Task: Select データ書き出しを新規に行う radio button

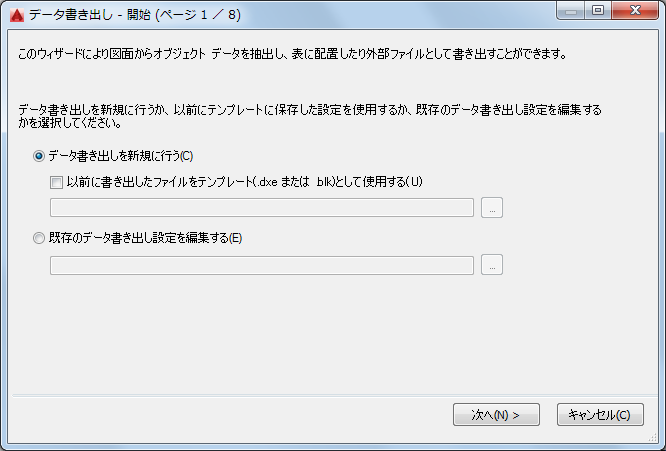Action: 39,156
